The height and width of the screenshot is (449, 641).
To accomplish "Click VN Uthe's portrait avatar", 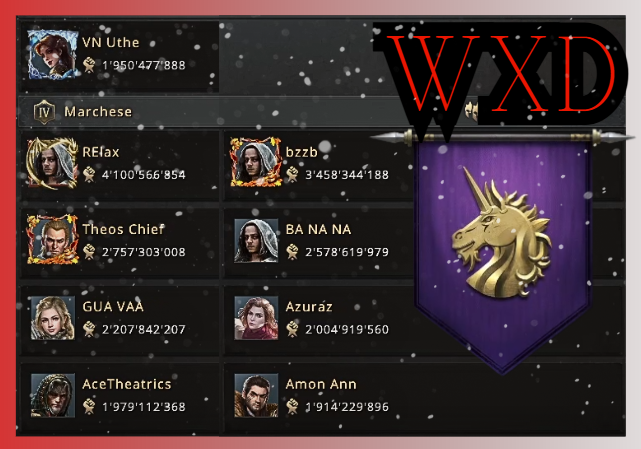I will click(52, 54).
